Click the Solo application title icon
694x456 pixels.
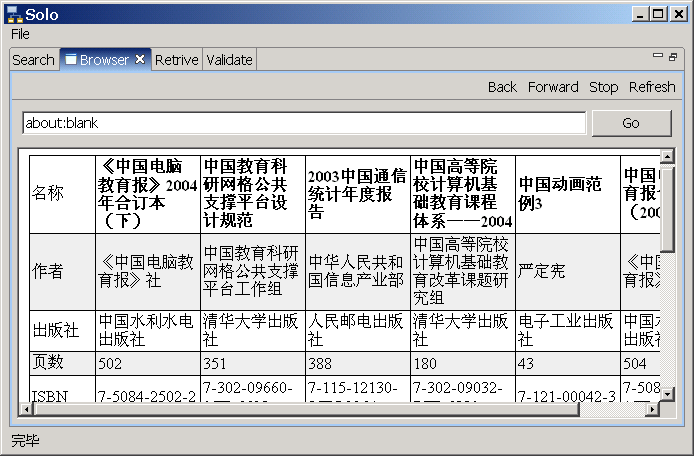click(15, 15)
